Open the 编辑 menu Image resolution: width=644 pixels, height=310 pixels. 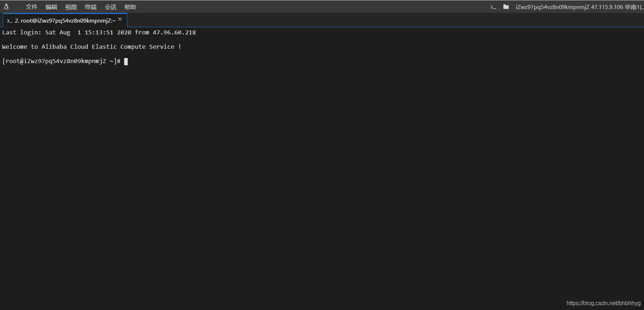click(x=51, y=7)
